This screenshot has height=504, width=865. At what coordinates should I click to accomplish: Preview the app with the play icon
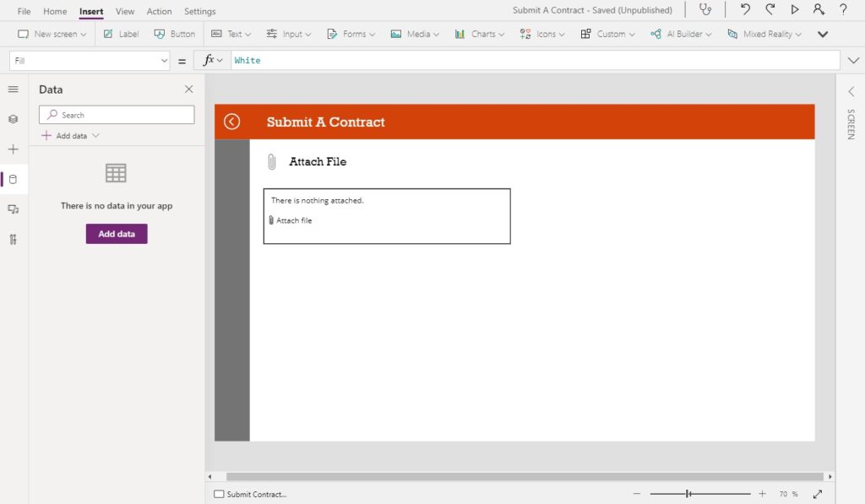794,9
